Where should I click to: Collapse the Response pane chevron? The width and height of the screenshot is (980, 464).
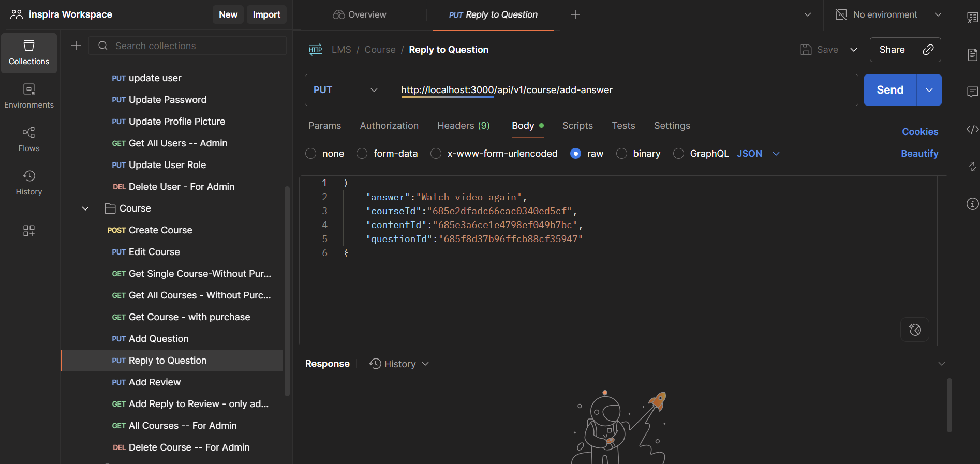pos(942,364)
